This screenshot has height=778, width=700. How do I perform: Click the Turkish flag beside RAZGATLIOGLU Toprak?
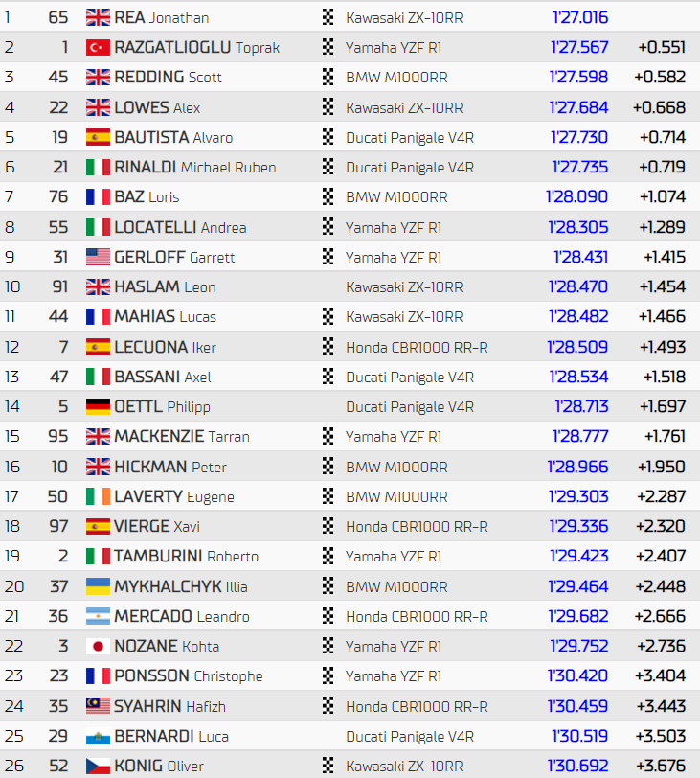tap(98, 48)
